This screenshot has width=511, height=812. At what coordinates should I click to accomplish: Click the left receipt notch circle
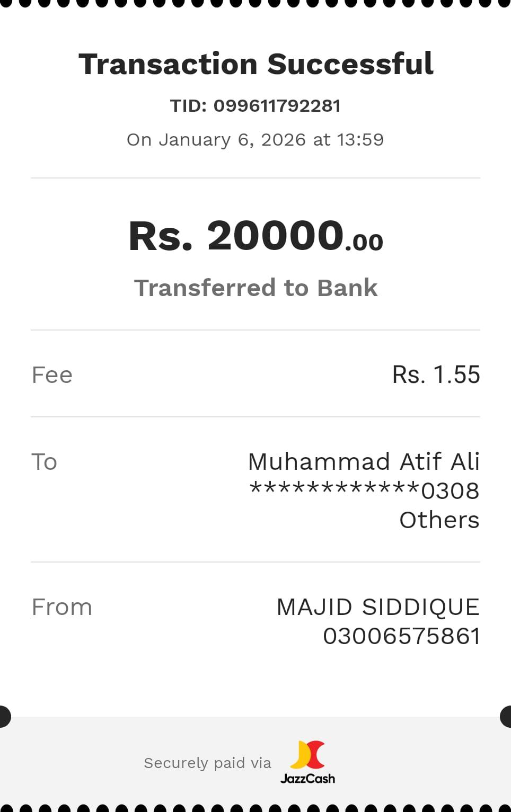(x=3, y=717)
